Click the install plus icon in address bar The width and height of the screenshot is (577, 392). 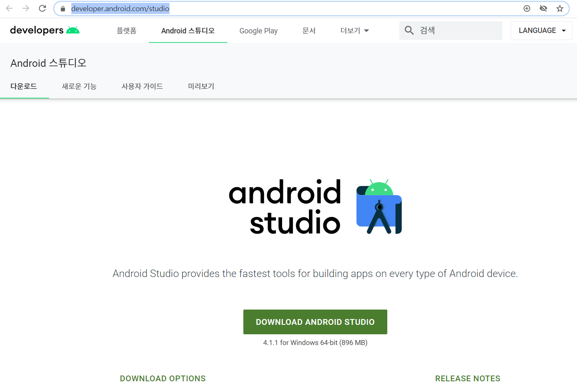pos(527,8)
